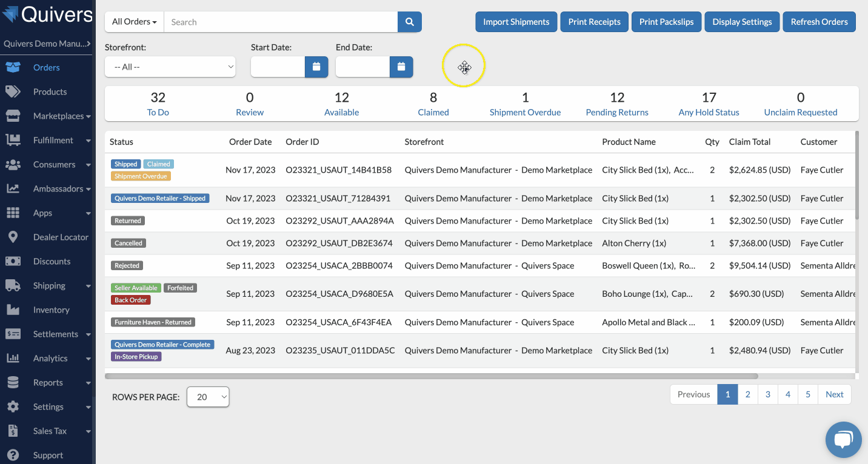This screenshot has height=464, width=868.
Task: Expand the Marketplaces submenu arrow
Action: (x=88, y=116)
